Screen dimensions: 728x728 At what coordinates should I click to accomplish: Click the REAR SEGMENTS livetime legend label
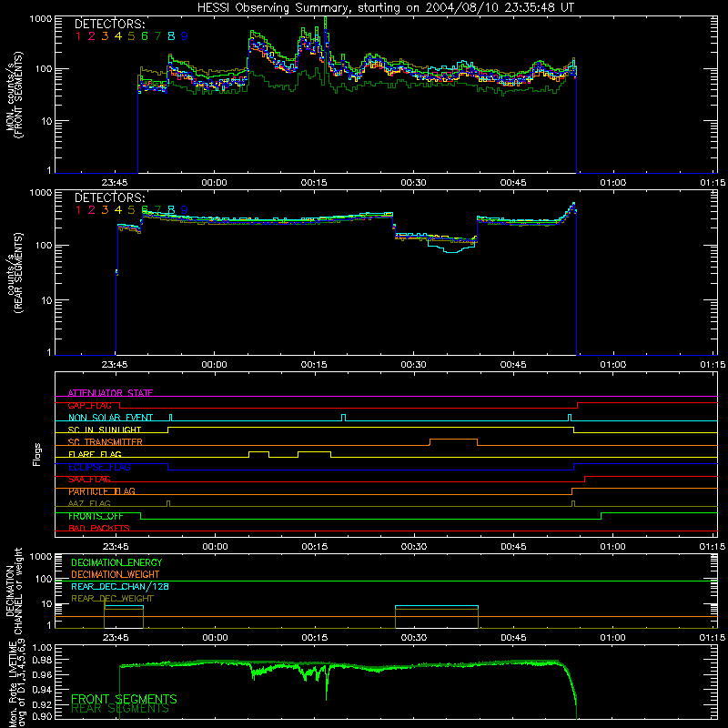click(120, 709)
